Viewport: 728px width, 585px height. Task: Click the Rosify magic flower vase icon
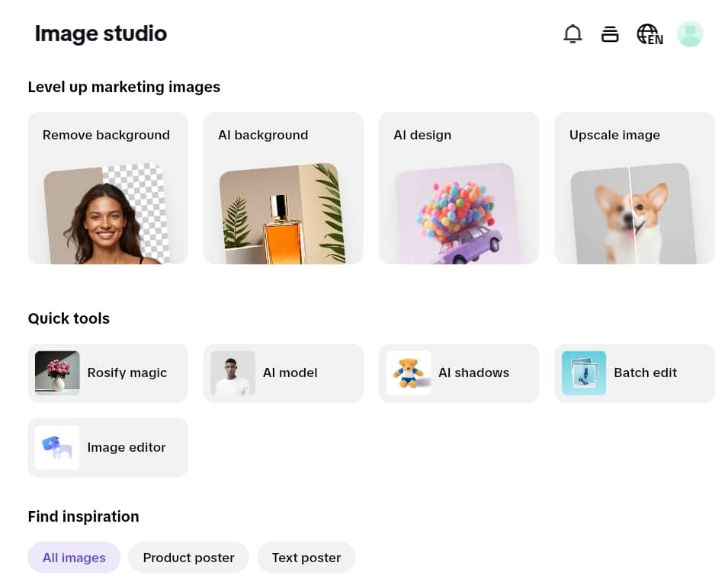(x=57, y=373)
